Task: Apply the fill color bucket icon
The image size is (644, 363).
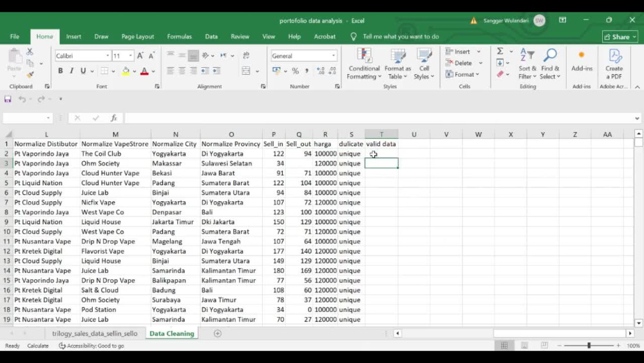Action: pos(126,71)
